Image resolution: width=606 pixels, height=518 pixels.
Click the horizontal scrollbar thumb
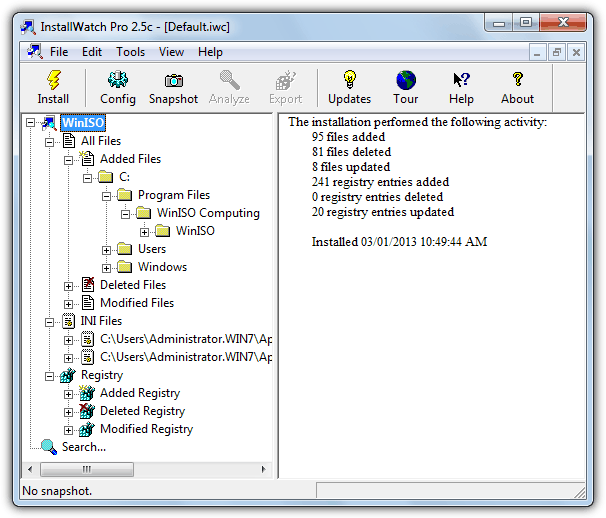tap(87, 469)
